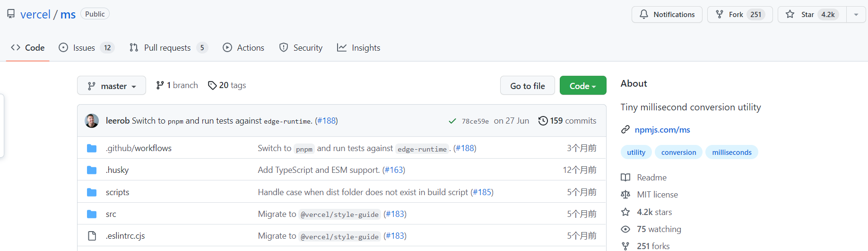Click the Notifications bell icon
The image size is (868, 251).
pos(644,14)
